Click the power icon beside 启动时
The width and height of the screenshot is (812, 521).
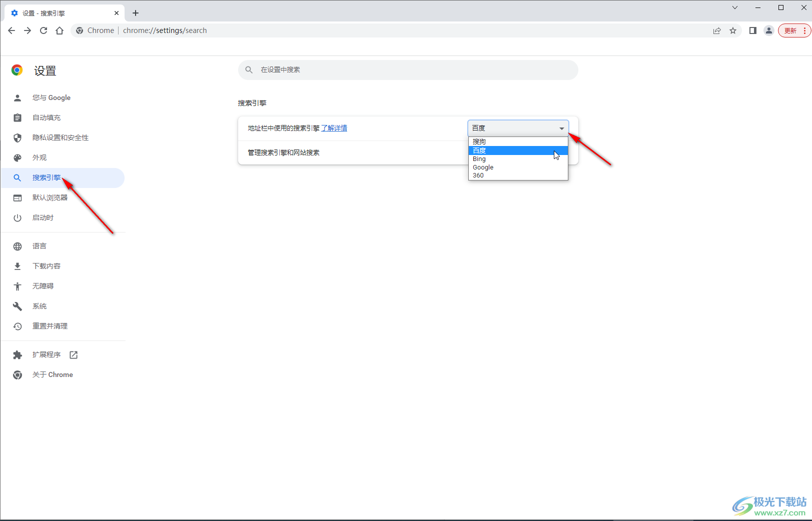point(18,218)
